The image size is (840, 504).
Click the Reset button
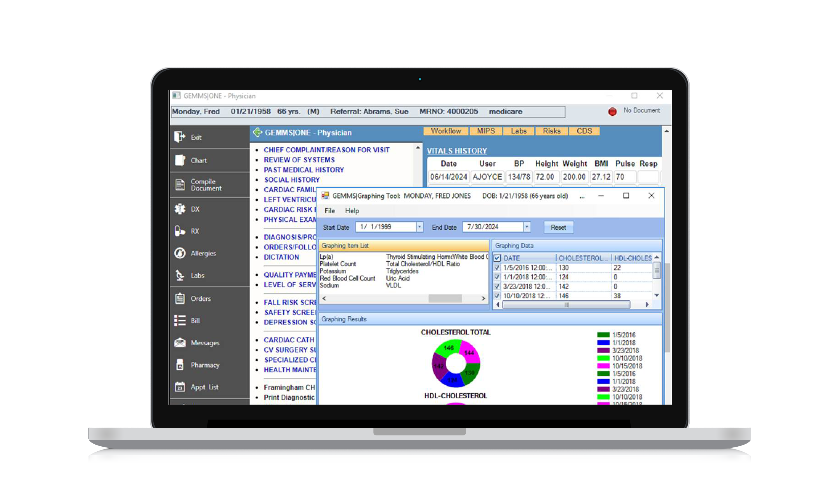click(x=558, y=227)
